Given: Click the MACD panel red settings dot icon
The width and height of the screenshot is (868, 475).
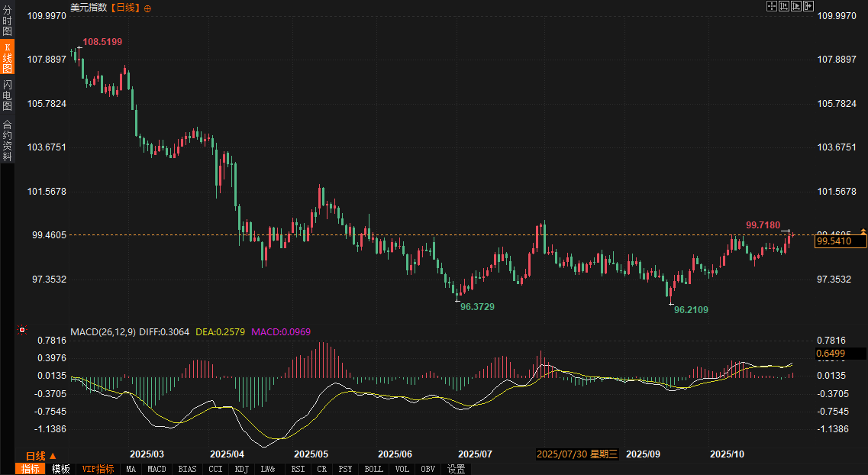Looking at the screenshot, I should coord(22,331).
